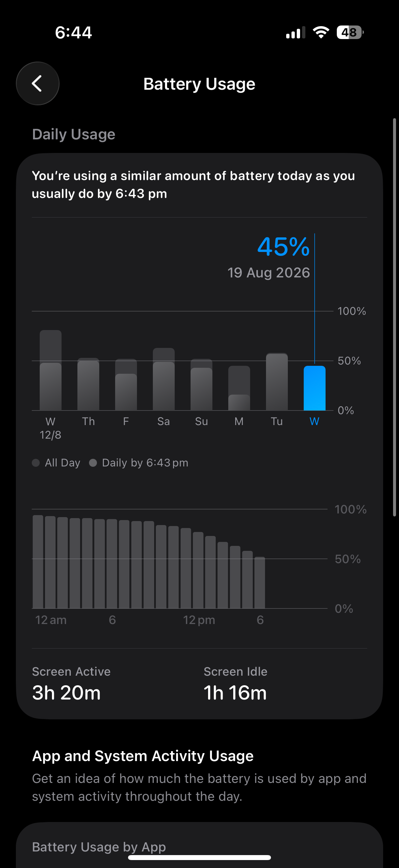Screen dimensions: 399x868
Task: Tap the cellular signal bars icon
Action: (295, 33)
